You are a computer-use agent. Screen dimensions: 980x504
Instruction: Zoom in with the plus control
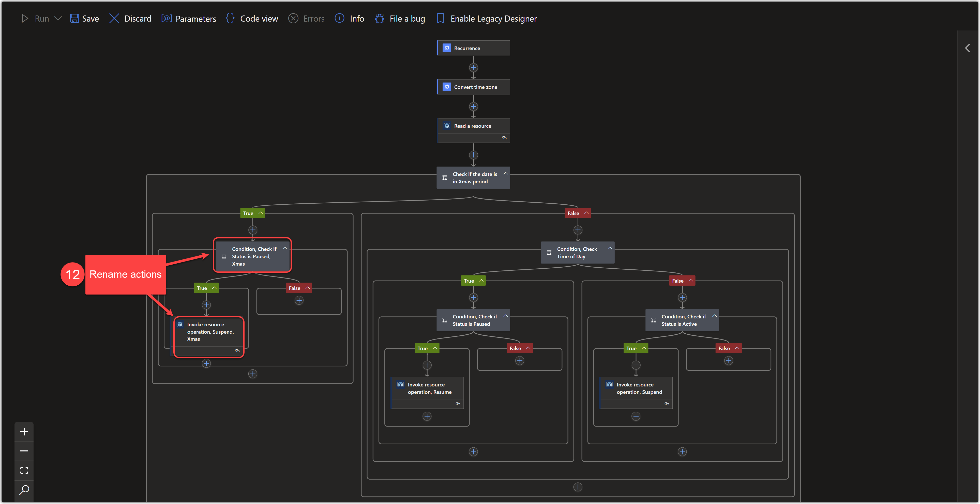pos(24,432)
